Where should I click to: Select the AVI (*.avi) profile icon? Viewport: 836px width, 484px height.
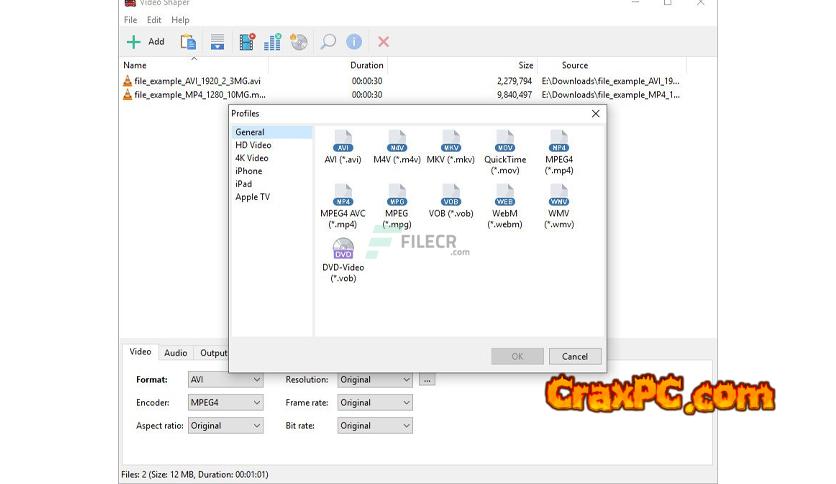(x=343, y=141)
